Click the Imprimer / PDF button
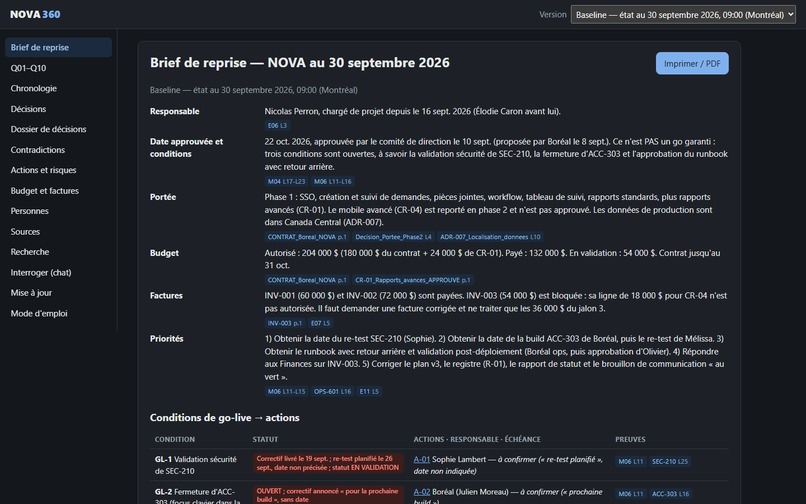 point(692,63)
